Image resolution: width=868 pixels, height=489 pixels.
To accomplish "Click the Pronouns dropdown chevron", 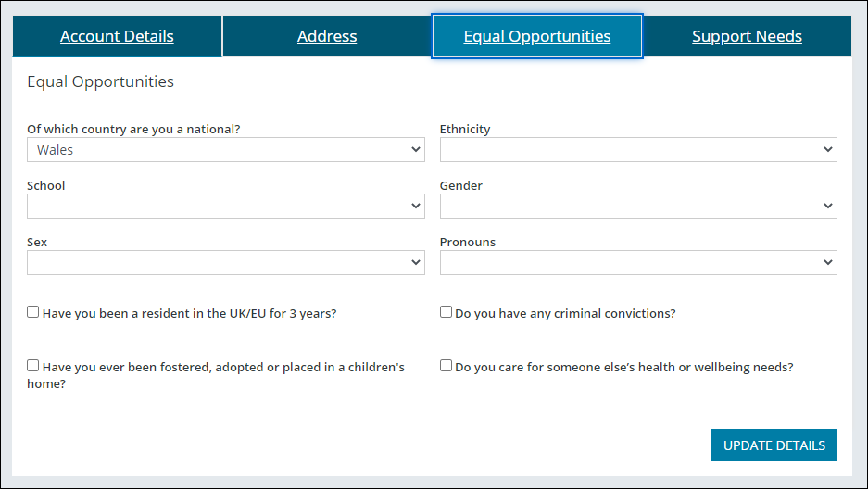I will point(827,263).
